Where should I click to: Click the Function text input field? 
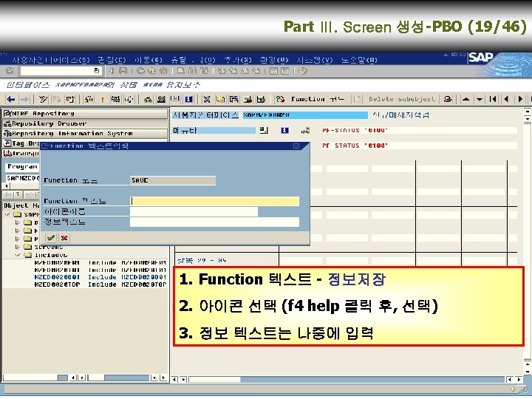(x=214, y=201)
